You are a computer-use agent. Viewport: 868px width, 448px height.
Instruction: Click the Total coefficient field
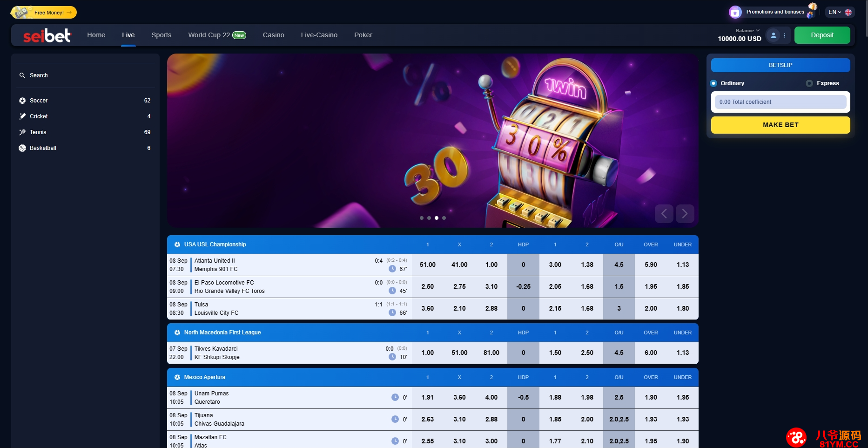(x=781, y=102)
